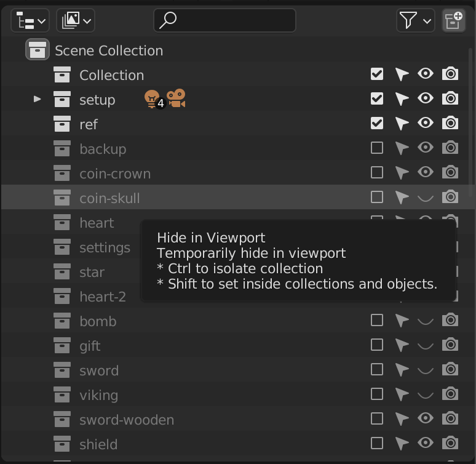Image resolution: width=476 pixels, height=464 pixels.
Task: Enable the coin-crown collection checkbox
Action: pos(377,172)
